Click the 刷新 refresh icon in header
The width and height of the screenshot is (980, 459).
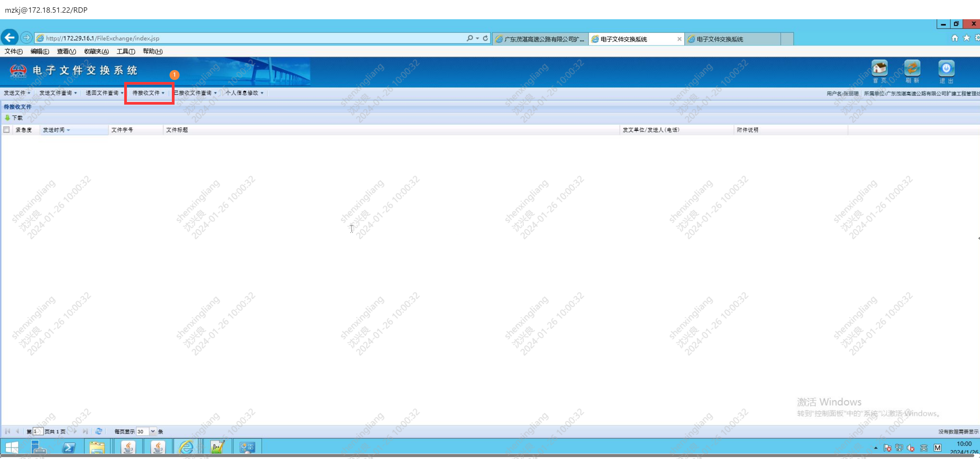click(x=912, y=68)
